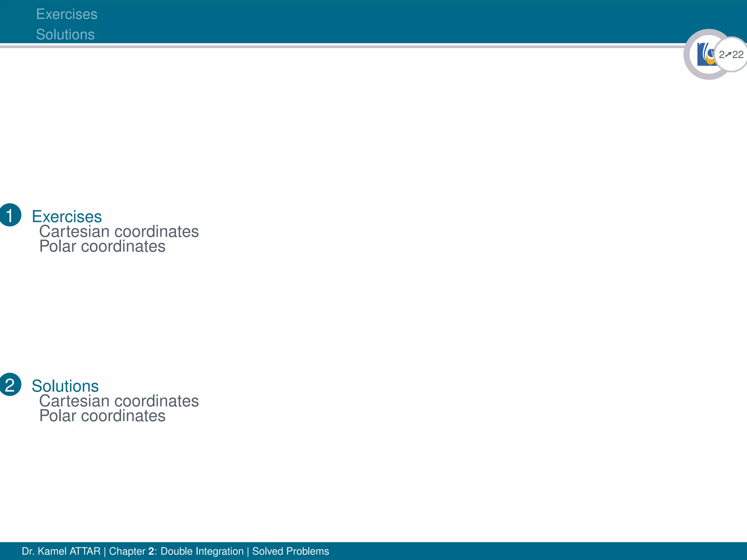
Task: Jump to Solutions in header navigation
Action: click(x=65, y=34)
